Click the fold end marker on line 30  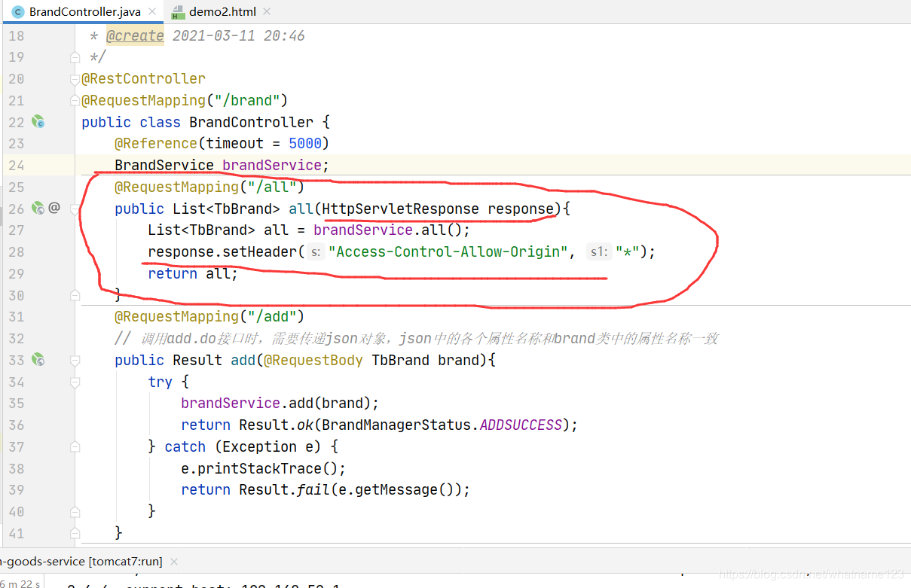(x=75, y=295)
